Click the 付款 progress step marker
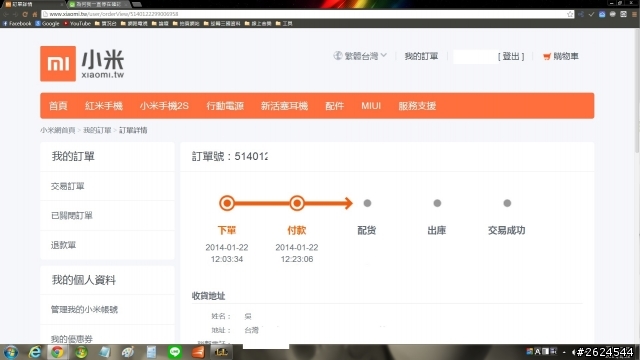Screen dimensions: 640x360 click(x=297, y=203)
